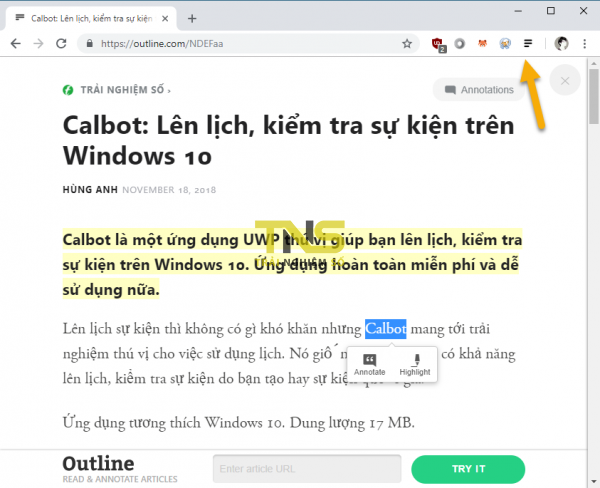Minimize the Chrome window
This screenshot has height=488, width=600.
(x=518, y=11)
